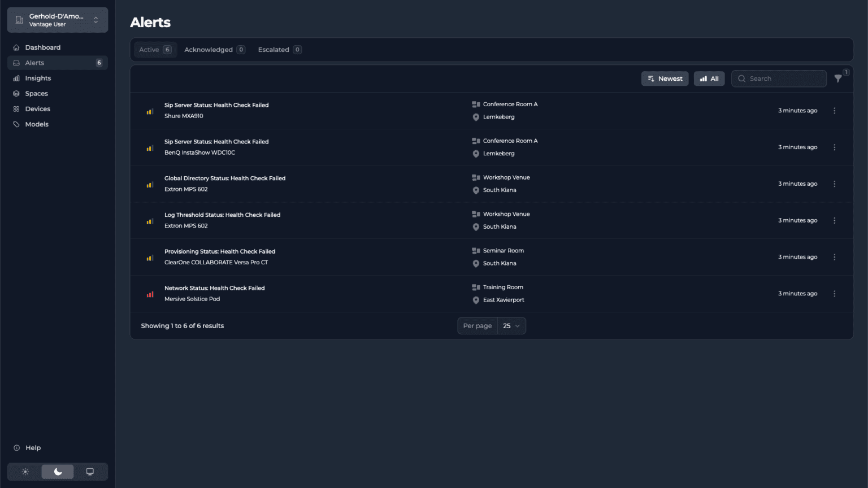
Task: Select the dark mode moon toggle
Action: [x=58, y=472]
